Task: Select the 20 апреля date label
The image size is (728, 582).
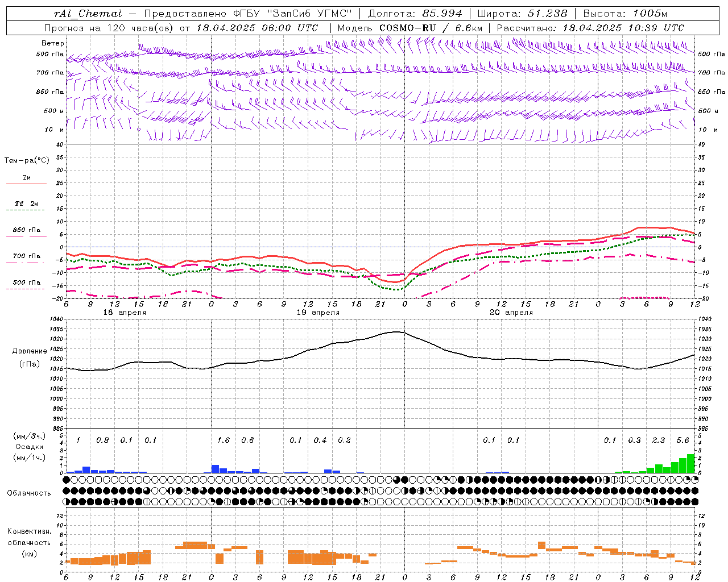Action: click(x=511, y=313)
